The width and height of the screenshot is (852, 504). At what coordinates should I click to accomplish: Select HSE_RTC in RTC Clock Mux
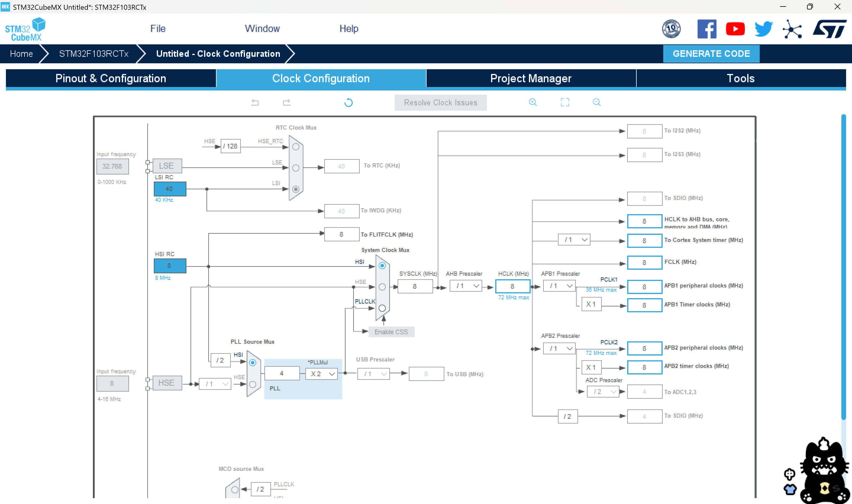point(296,147)
